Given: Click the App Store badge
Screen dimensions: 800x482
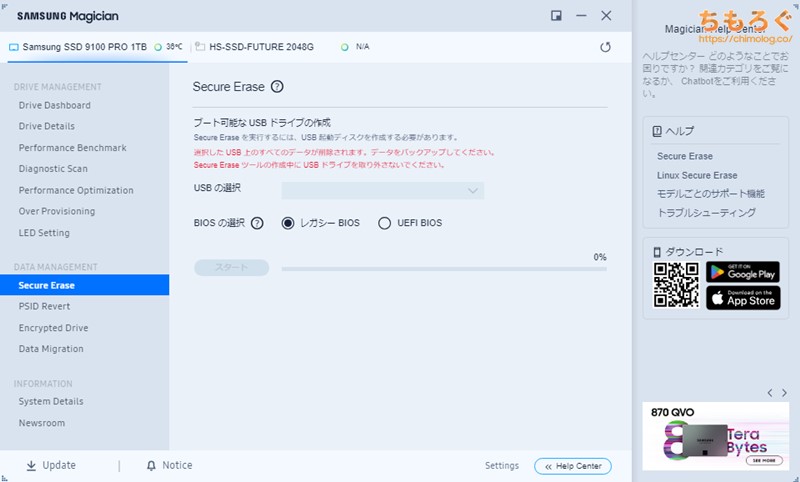Looking at the screenshot, I should [x=743, y=298].
